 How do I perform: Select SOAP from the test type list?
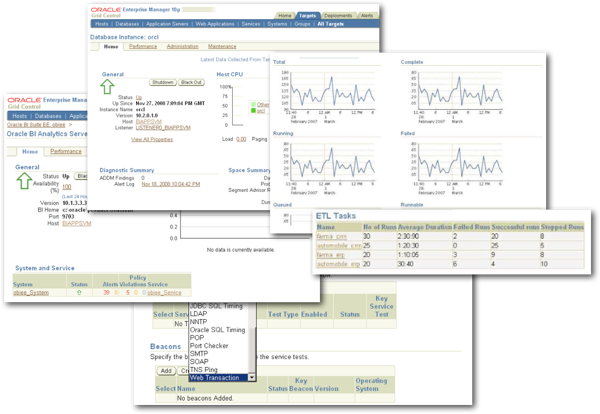click(199, 361)
